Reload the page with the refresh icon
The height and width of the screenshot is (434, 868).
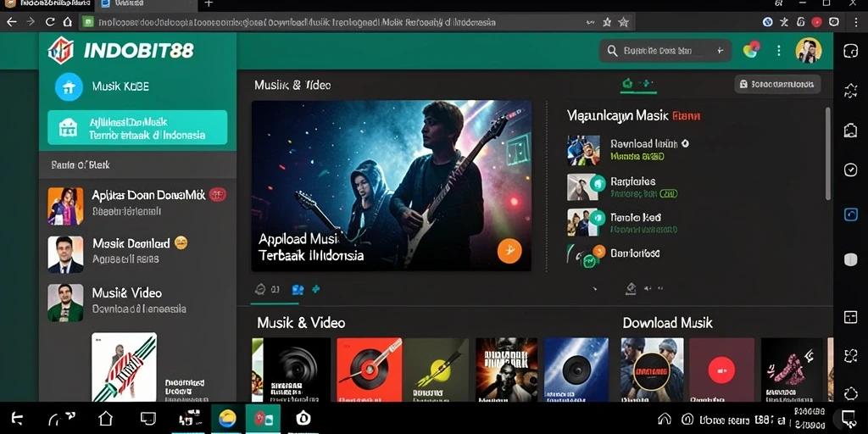tap(50, 22)
